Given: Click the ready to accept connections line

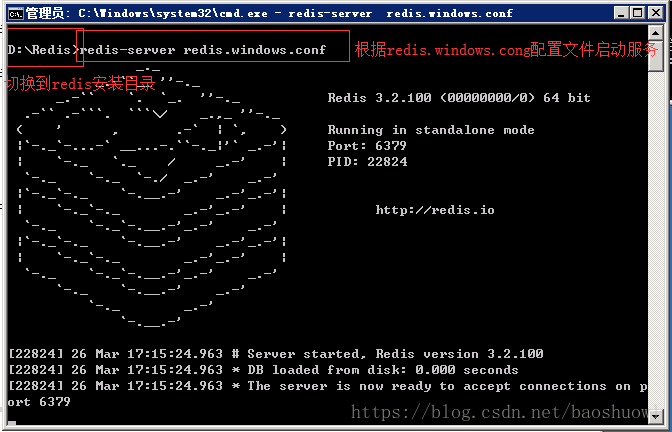Looking at the screenshot, I should (x=328, y=386).
